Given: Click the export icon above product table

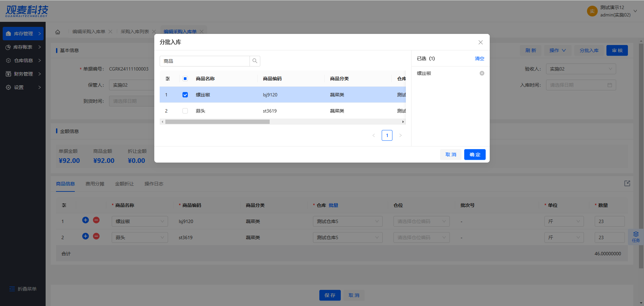Looking at the screenshot, I should [x=627, y=183].
